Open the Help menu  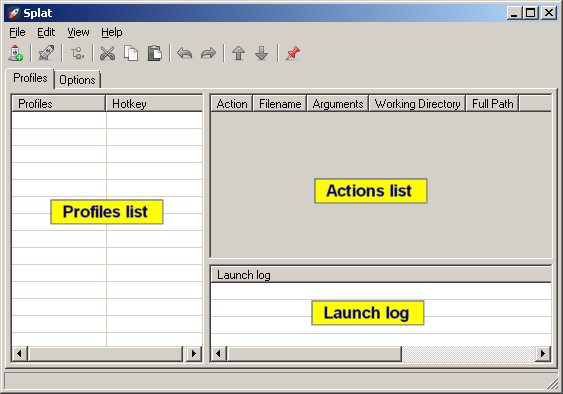click(112, 32)
